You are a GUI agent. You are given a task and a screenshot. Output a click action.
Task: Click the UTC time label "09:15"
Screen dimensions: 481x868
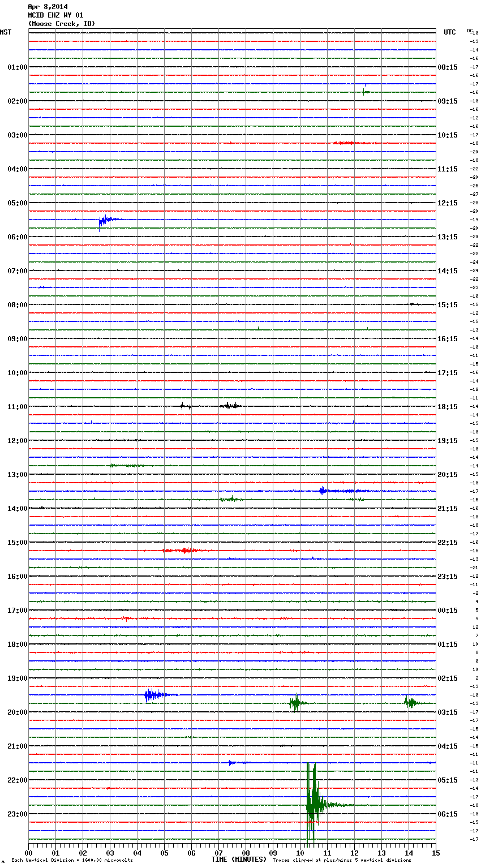tap(448, 101)
